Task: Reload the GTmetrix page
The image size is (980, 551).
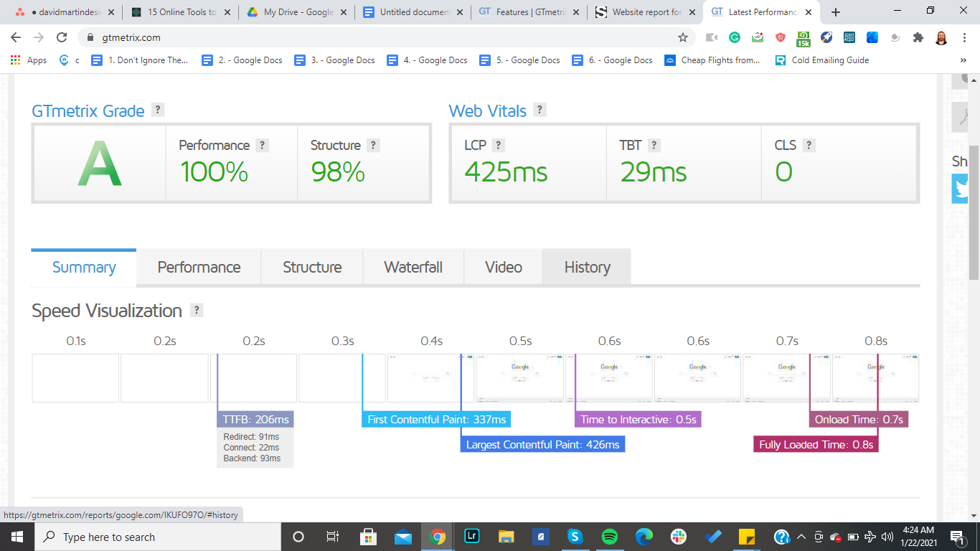Action: [x=62, y=37]
